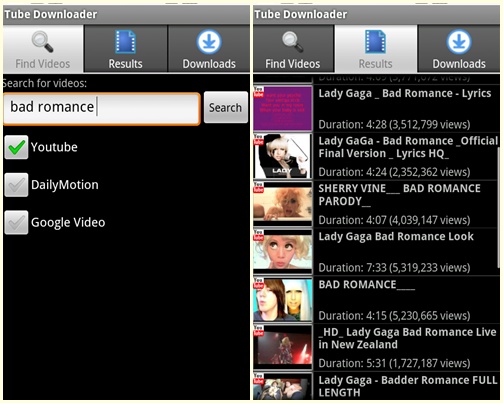Open thumbnail of Lady Gaga Bad Romance Look

point(283,252)
